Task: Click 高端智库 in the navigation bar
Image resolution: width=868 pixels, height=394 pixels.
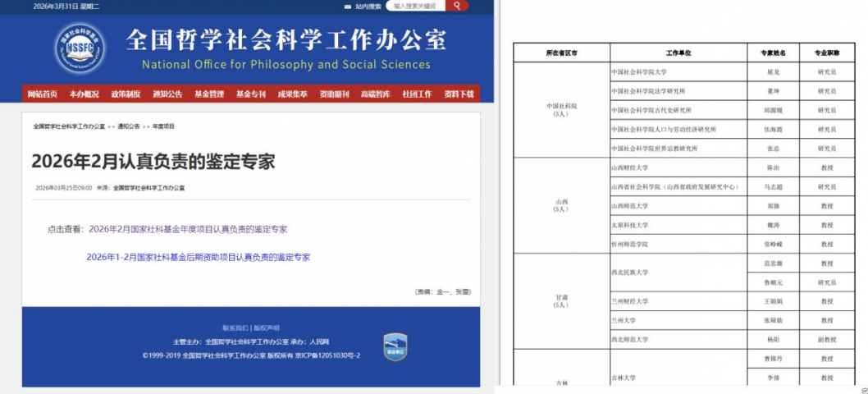Action: 376,94
